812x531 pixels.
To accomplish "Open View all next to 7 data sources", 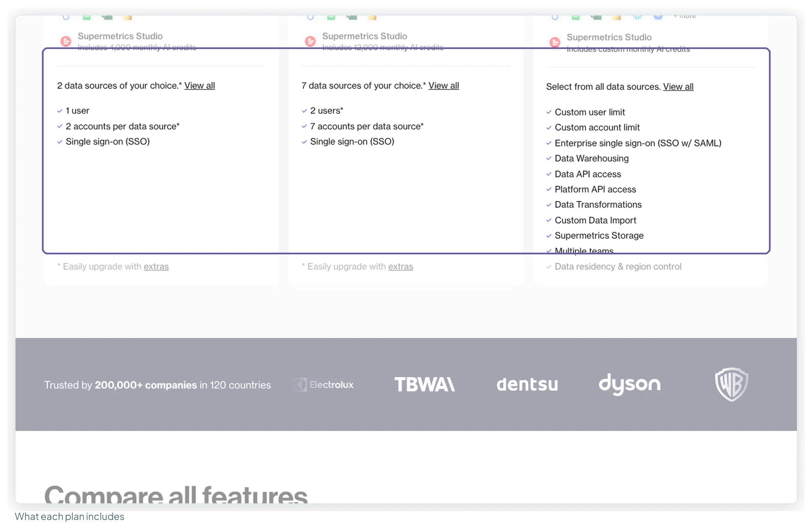I will pyautogui.click(x=444, y=86).
